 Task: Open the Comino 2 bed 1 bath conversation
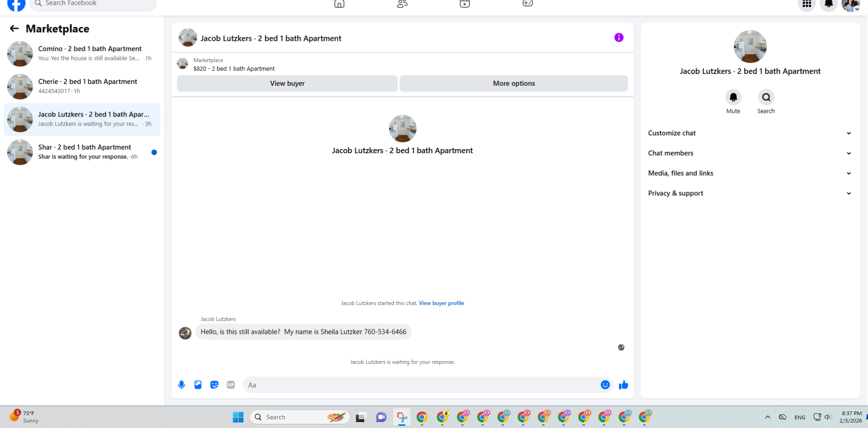(x=82, y=54)
